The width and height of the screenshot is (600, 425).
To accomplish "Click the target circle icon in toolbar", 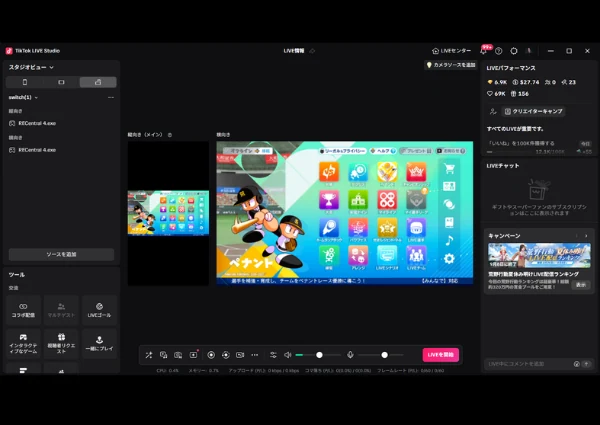I will pyautogui.click(x=226, y=355).
